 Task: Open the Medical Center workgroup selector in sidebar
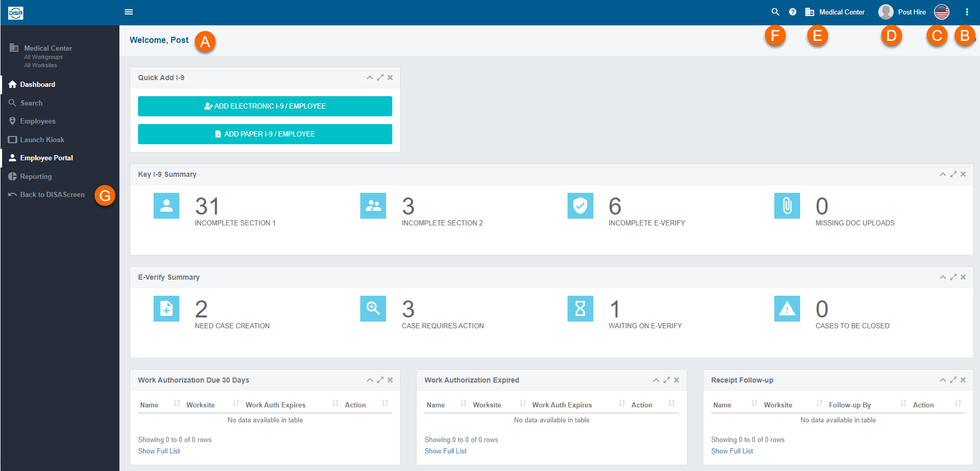click(41, 56)
